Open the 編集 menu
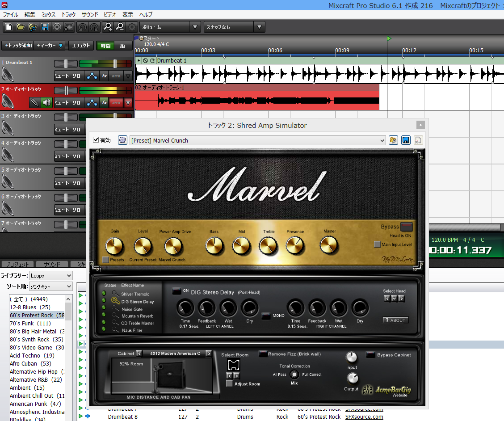504x421 pixels. click(30, 14)
